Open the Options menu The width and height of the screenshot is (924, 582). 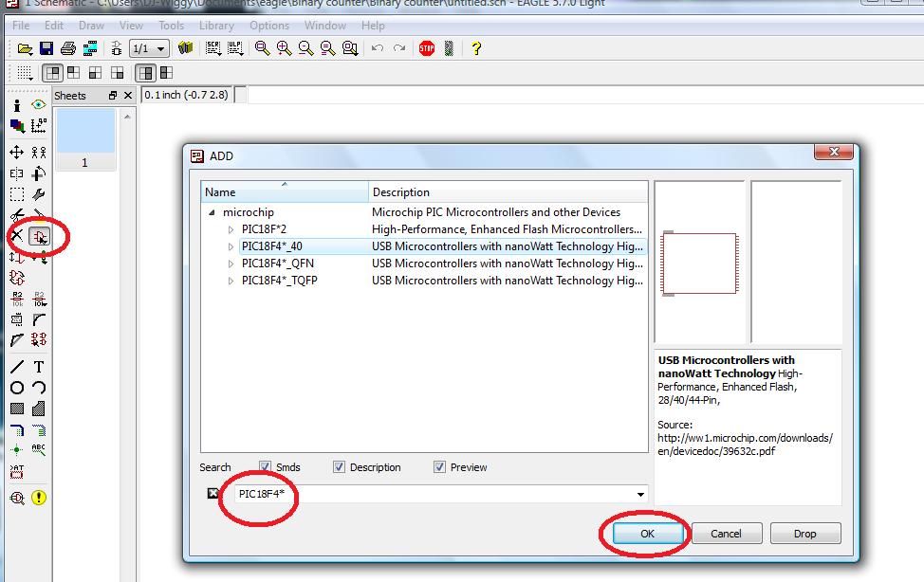pyautogui.click(x=269, y=26)
